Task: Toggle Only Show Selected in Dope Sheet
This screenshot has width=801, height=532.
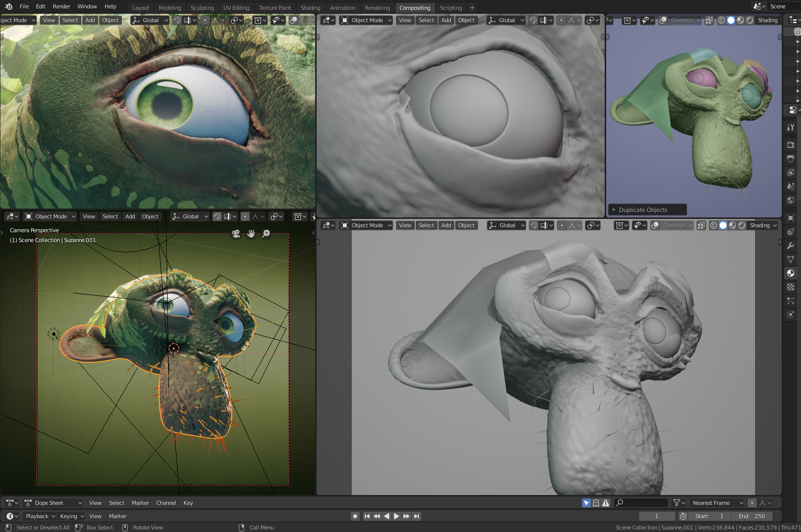Action: click(x=586, y=503)
